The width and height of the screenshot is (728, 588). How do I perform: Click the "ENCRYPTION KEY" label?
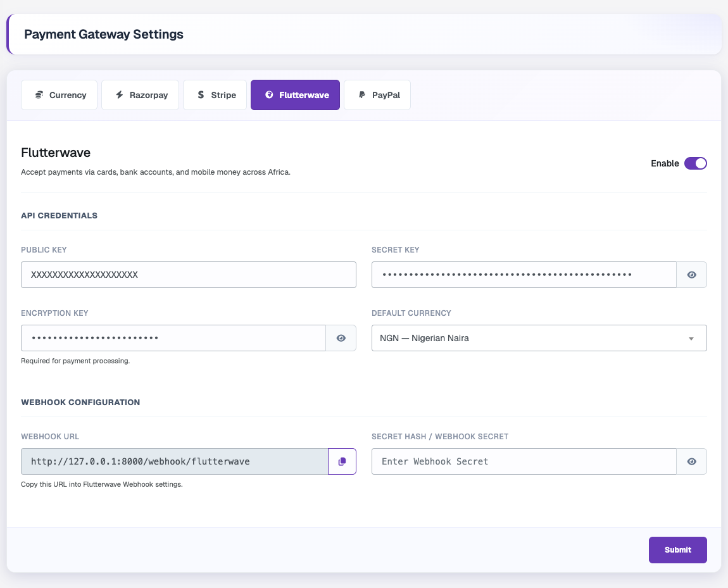point(54,313)
